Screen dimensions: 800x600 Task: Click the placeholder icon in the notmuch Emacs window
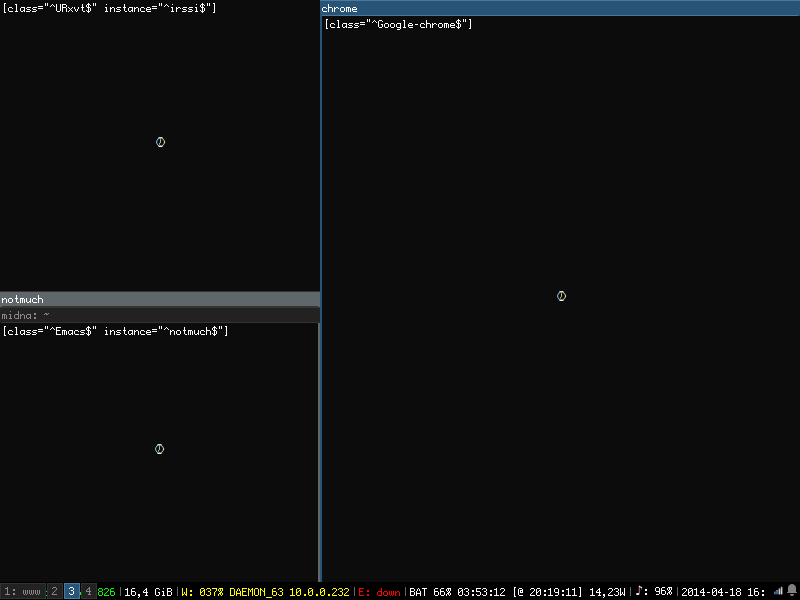tap(159, 449)
